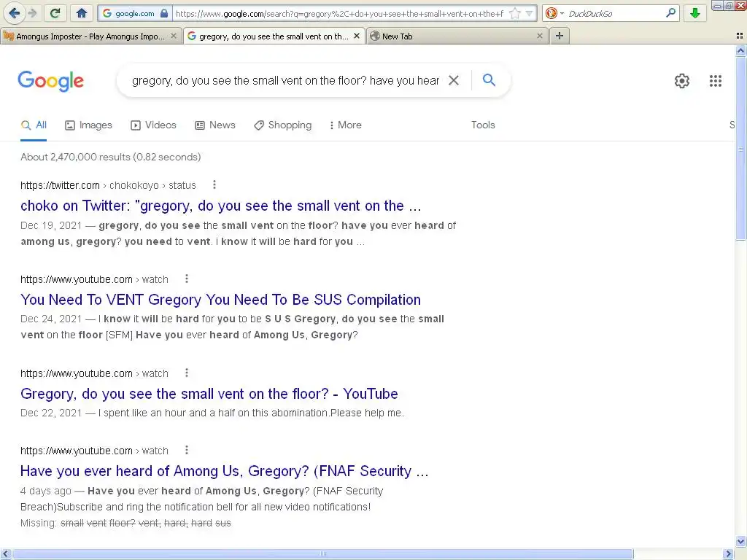Click the DuckDuckGo search magnifier icon
The height and width of the screenshot is (560, 747).
pos(671,13)
